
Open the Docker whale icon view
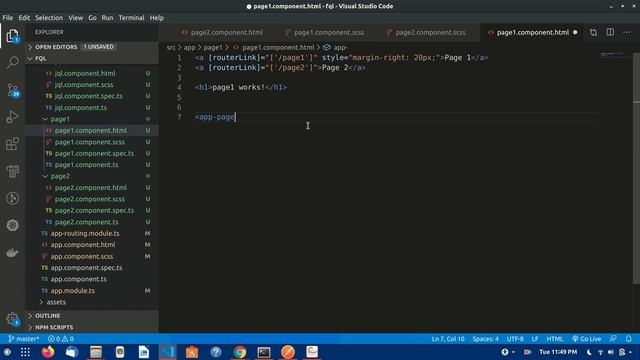(12, 253)
